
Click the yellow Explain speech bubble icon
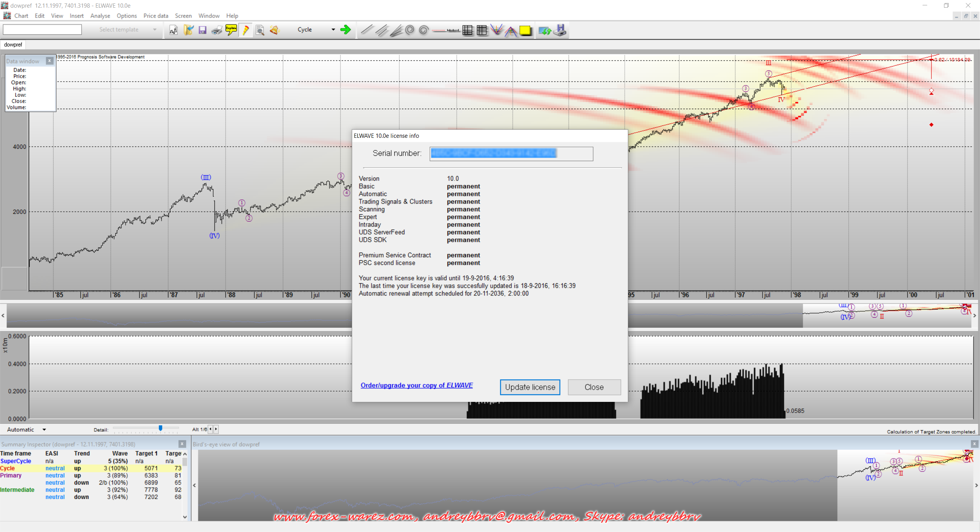pyautogui.click(x=231, y=30)
